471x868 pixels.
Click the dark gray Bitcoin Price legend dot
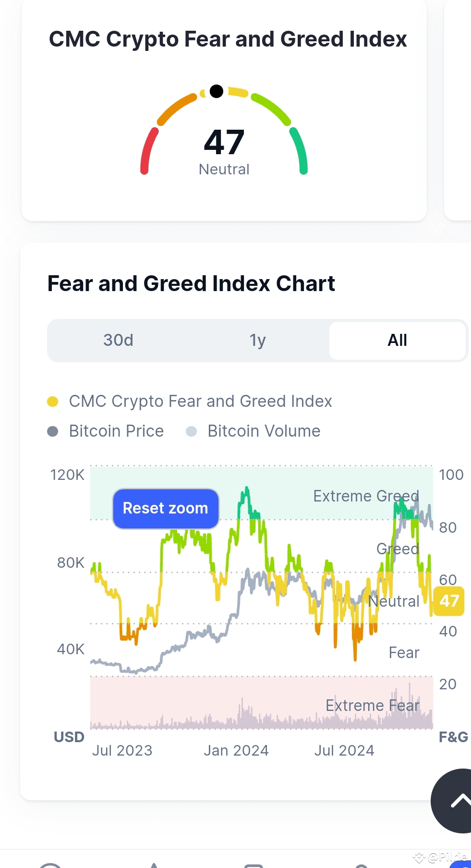[53, 431]
